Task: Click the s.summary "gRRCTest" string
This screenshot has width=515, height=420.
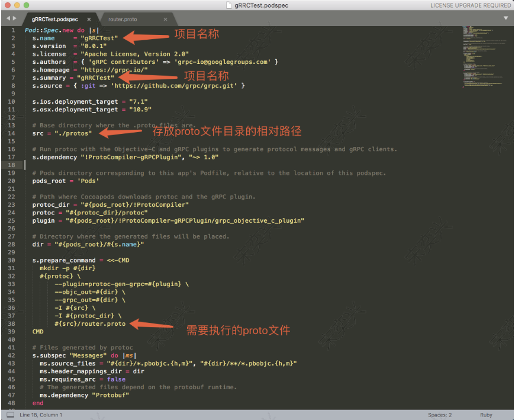Action: coord(95,78)
